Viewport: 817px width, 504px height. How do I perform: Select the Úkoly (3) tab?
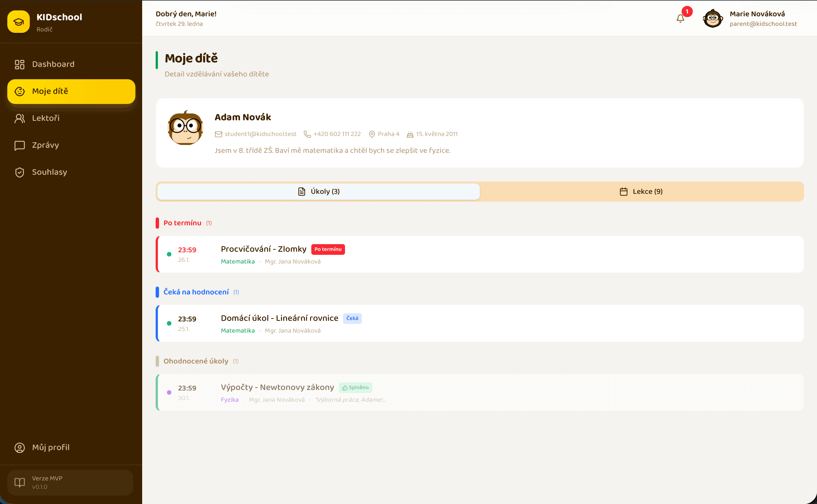pos(318,192)
